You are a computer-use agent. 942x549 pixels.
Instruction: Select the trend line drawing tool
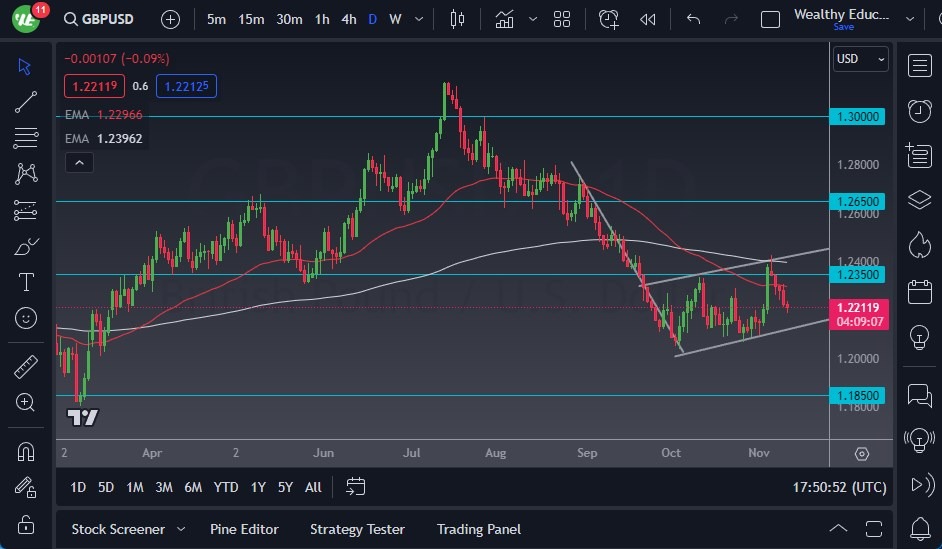pyautogui.click(x=26, y=101)
